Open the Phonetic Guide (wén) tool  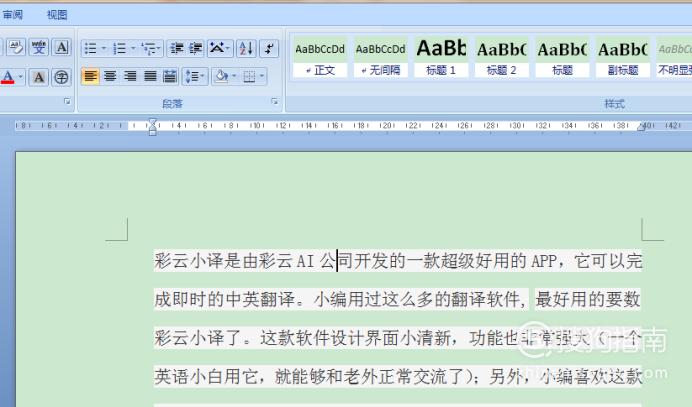(x=39, y=47)
